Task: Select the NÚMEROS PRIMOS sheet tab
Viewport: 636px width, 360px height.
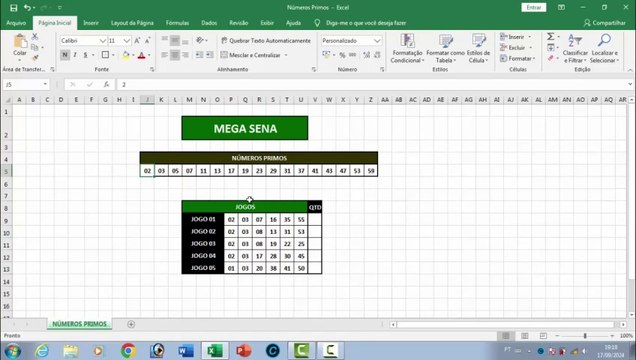Action: point(80,324)
